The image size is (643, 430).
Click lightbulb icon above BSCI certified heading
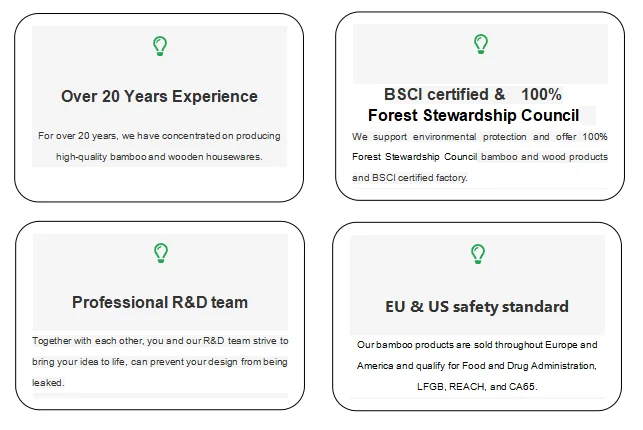click(481, 44)
